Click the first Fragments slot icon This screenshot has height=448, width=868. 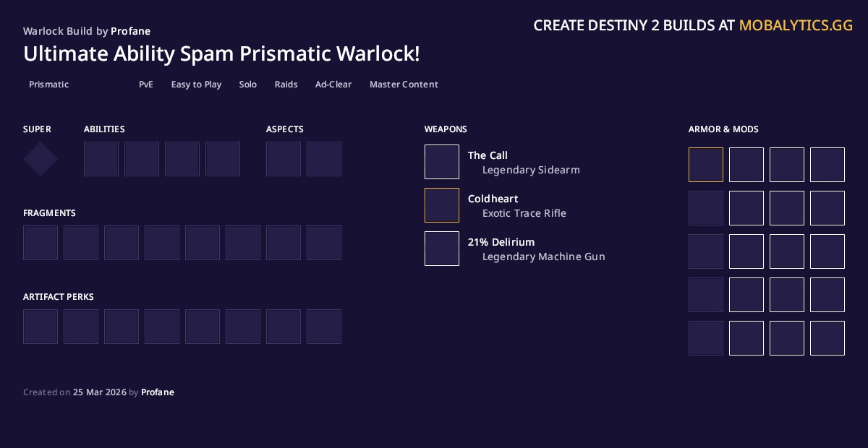tap(41, 243)
